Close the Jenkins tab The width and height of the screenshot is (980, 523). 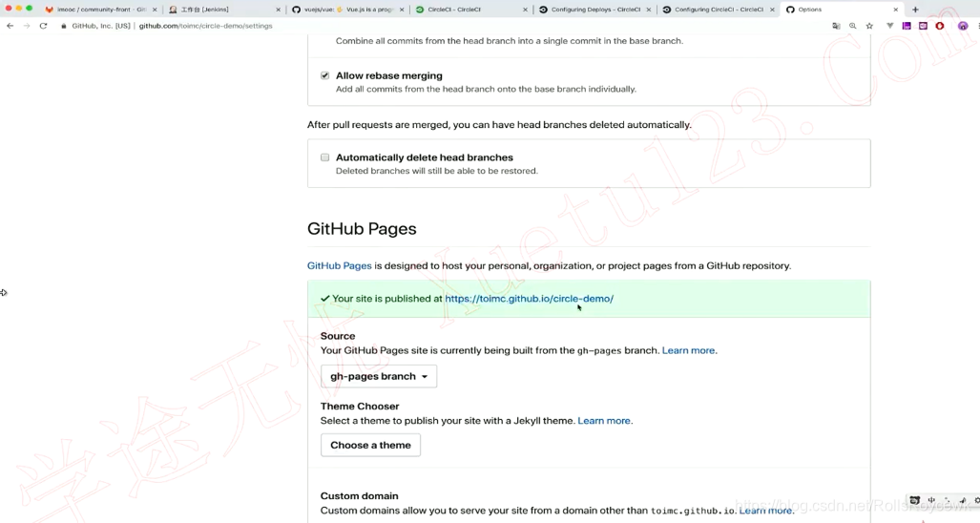pos(278,10)
